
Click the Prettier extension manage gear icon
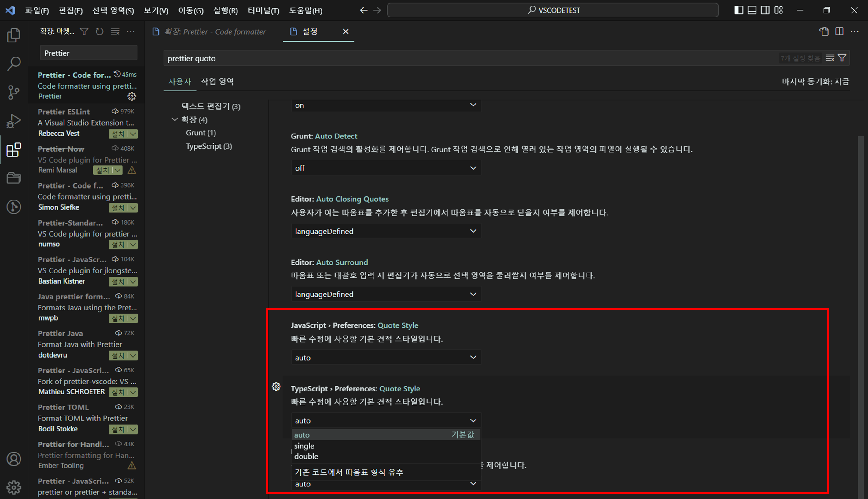132,96
